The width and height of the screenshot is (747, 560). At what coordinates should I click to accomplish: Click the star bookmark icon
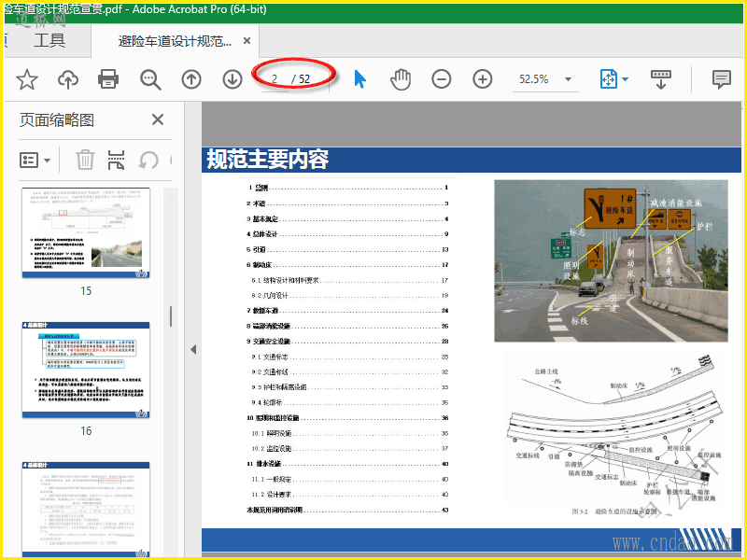[27, 79]
